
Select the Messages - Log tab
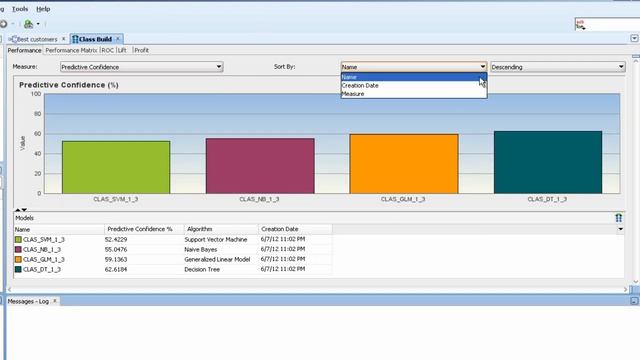[28, 301]
